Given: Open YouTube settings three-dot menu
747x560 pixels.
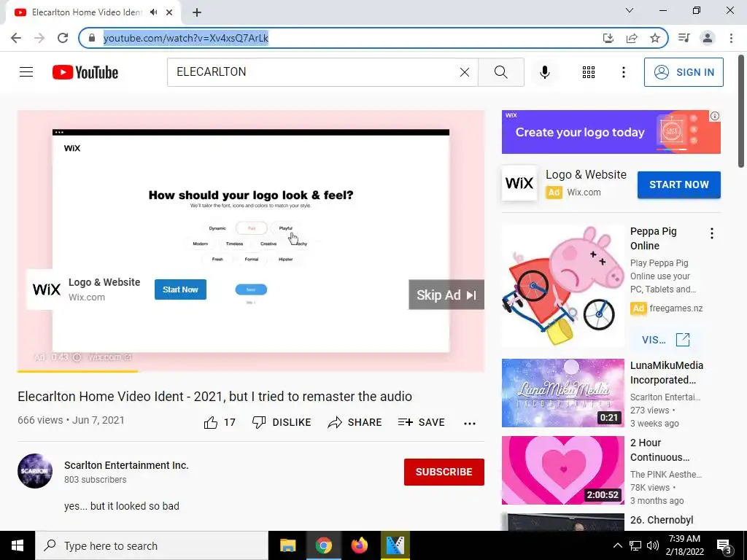Looking at the screenshot, I should click(x=623, y=72).
